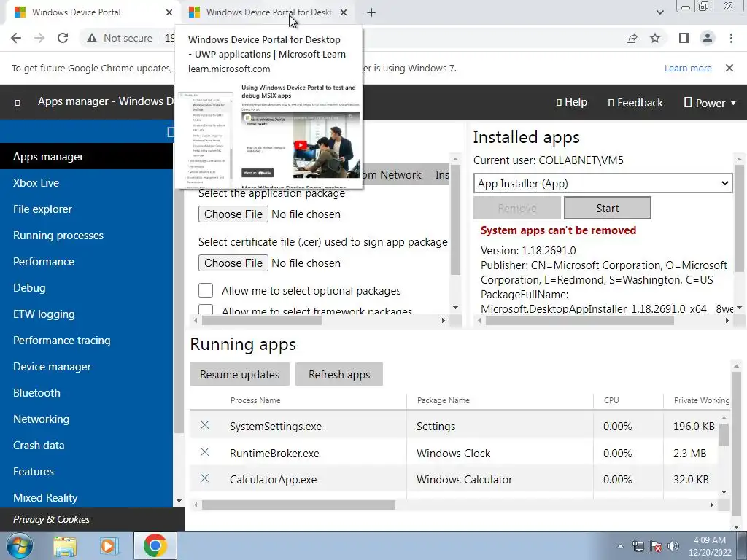Enable Allow me to select framework packages
The width and height of the screenshot is (747, 560).
[x=206, y=309]
